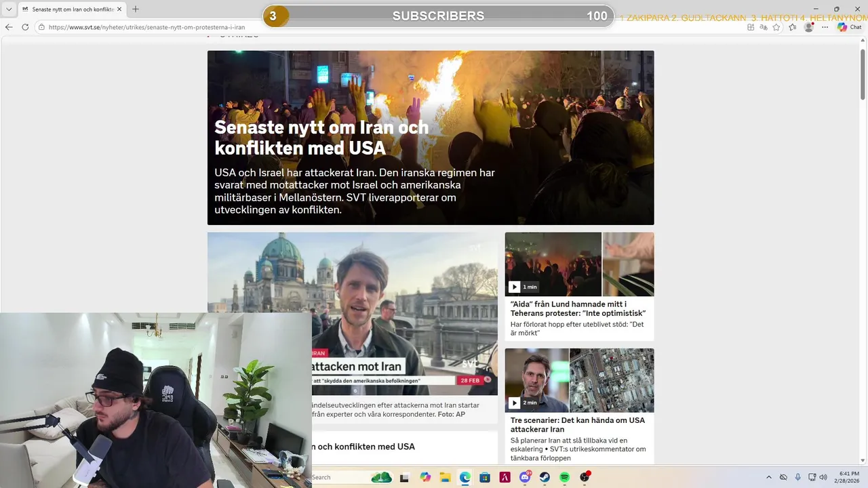The height and width of the screenshot is (488, 868).
Task: Open the favorites list icon
Action: (x=793, y=27)
